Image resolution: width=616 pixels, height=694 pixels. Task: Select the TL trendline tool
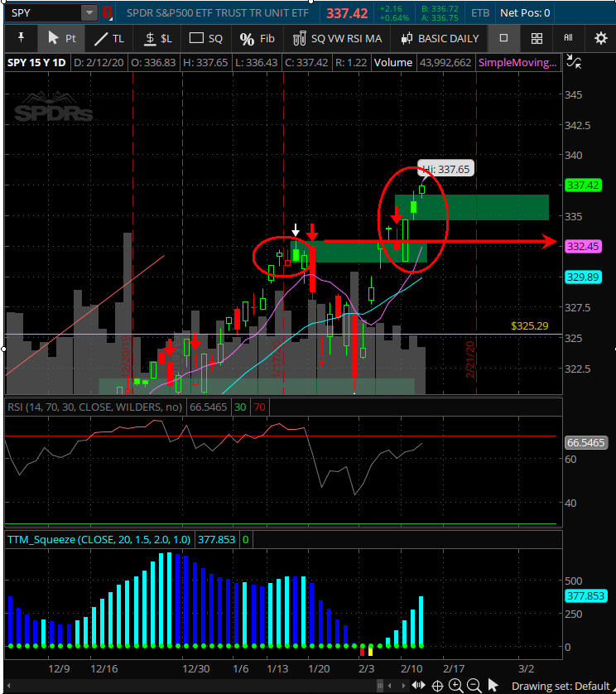pos(109,38)
